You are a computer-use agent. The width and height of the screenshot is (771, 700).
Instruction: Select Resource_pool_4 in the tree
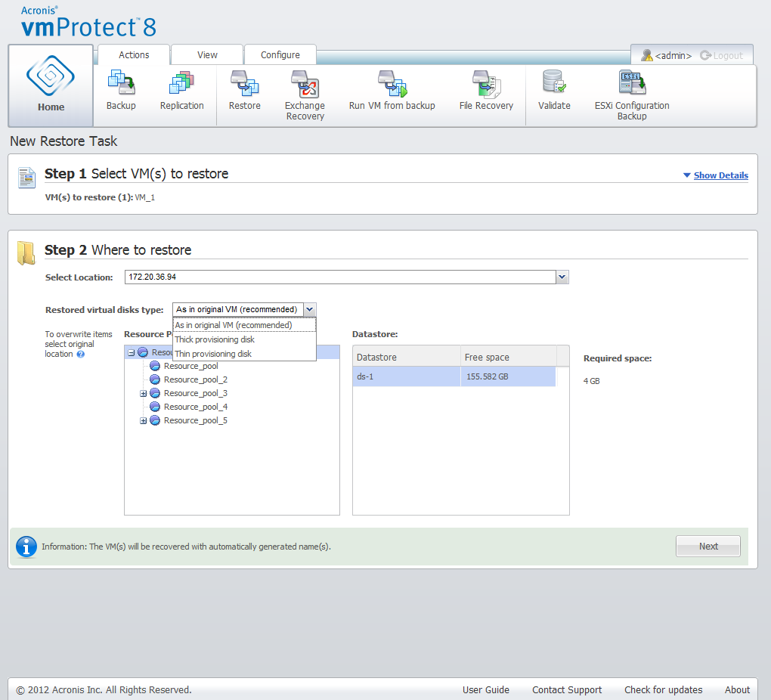click(196, 407)
